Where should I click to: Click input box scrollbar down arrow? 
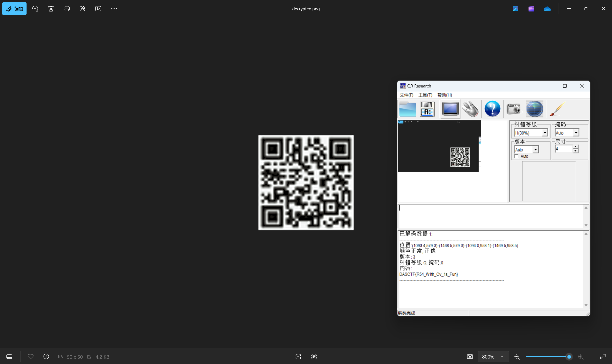(586, 225)
